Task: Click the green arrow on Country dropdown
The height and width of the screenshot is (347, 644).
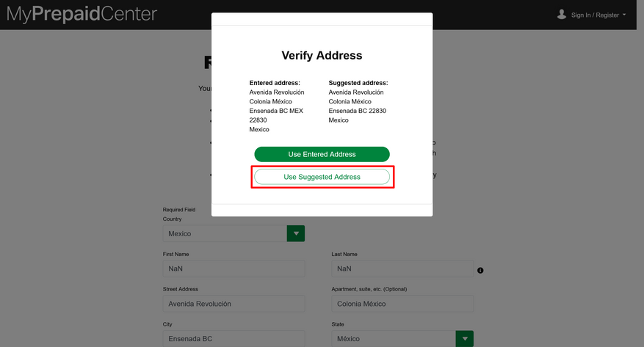Action: [295, 233]
